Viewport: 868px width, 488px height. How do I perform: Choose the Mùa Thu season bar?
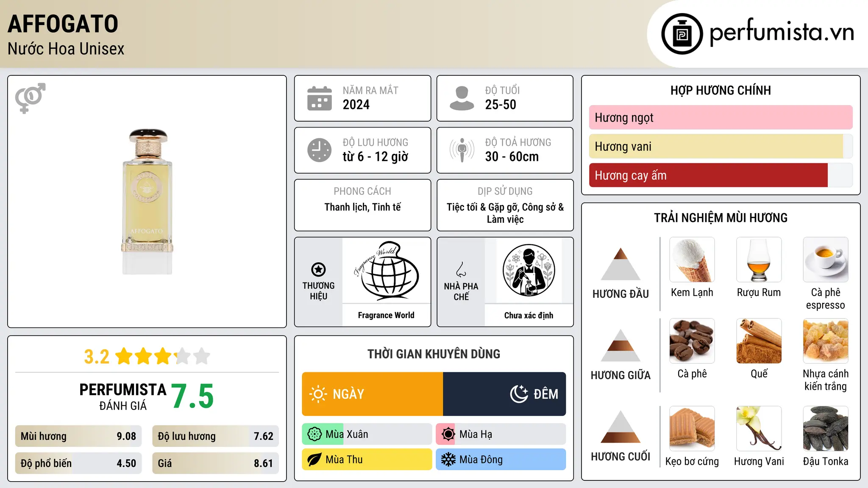(x=367, y=460)
